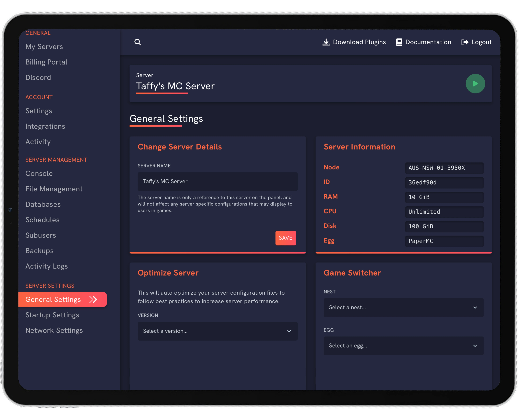Viewport: 521px width, 420px height.
Task: Open Network Settings page
Action: 54,330
